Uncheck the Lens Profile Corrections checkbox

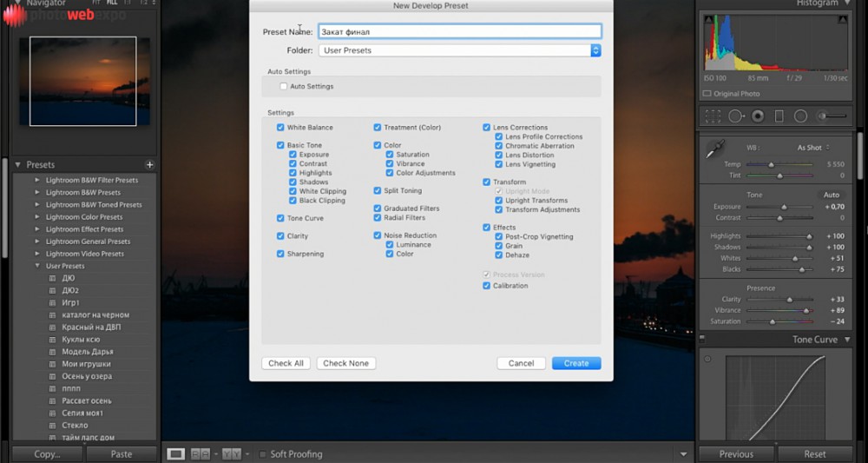498,136
